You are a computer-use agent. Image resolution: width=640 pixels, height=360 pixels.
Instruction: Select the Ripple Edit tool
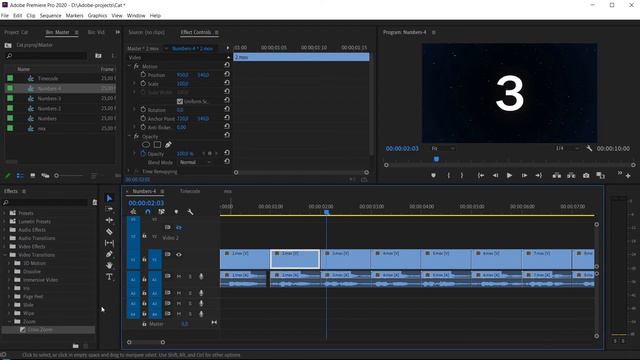tap(109, 220)
